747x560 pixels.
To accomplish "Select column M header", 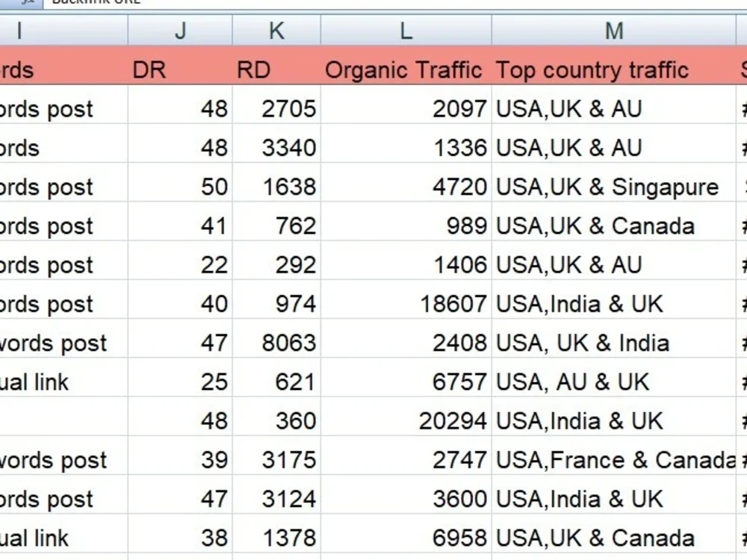I will click(613, 31).
